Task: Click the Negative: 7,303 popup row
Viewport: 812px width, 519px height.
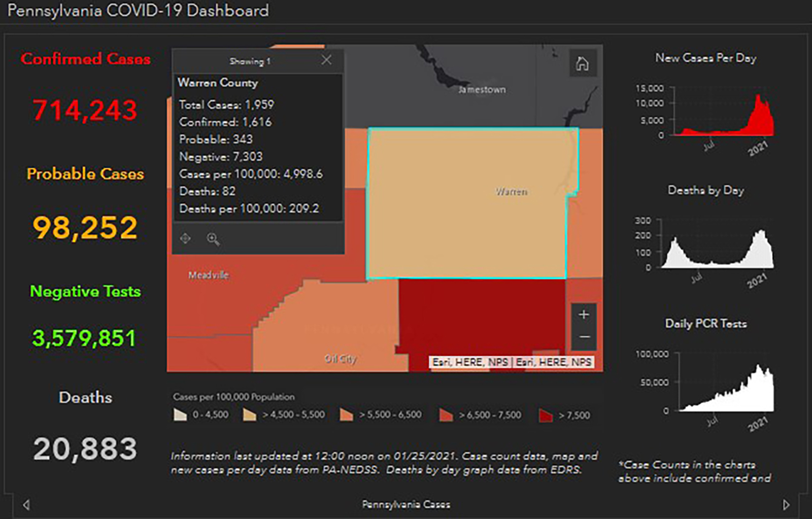Action: [x=221, y=156]
